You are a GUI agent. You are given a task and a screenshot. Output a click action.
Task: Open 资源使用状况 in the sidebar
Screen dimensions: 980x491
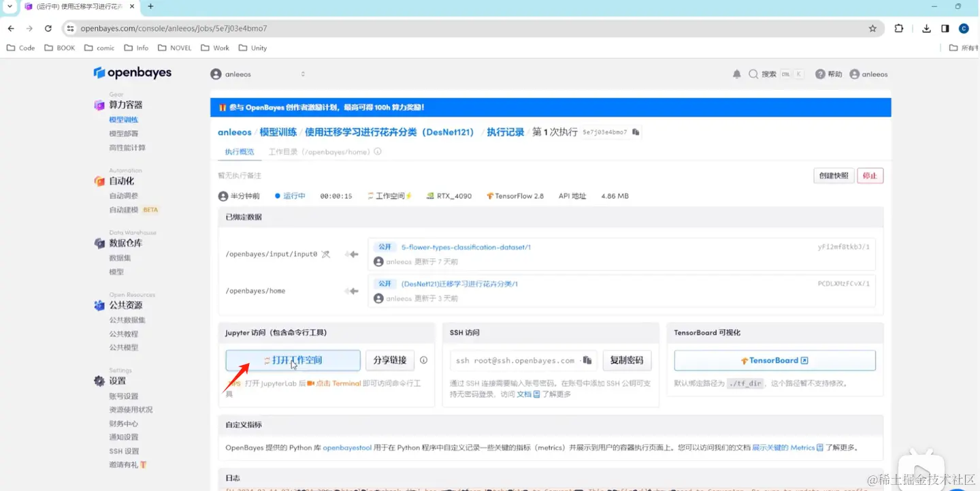tap(131, 410)
